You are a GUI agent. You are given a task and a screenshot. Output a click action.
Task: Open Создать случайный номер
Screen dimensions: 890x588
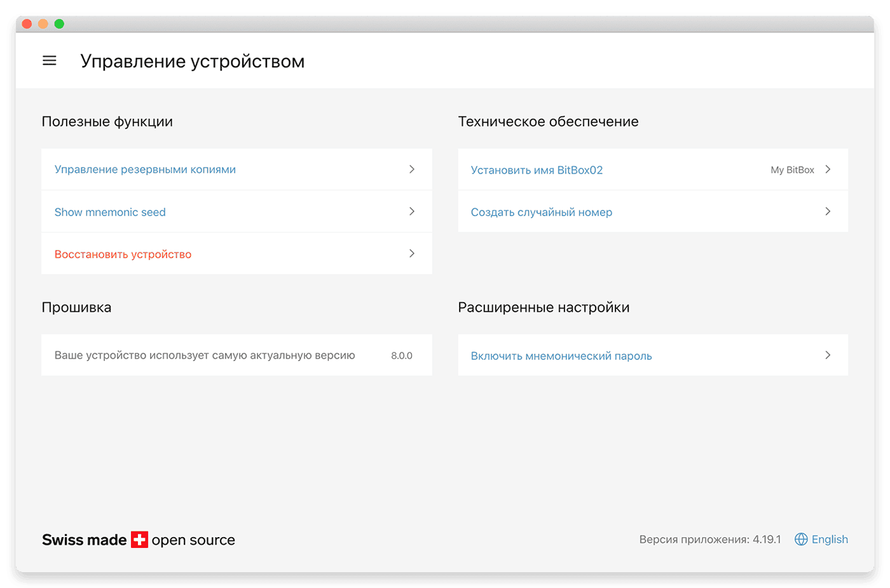653,211
